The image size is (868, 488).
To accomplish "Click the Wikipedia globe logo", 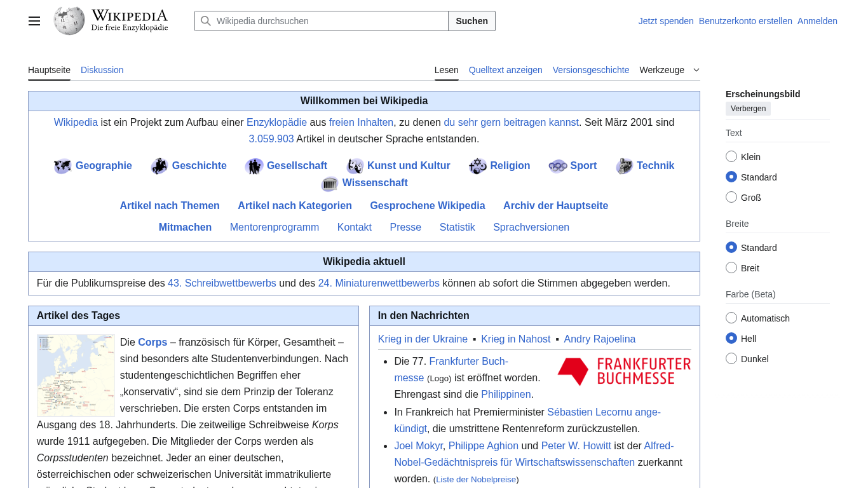I will pos(69,21).
